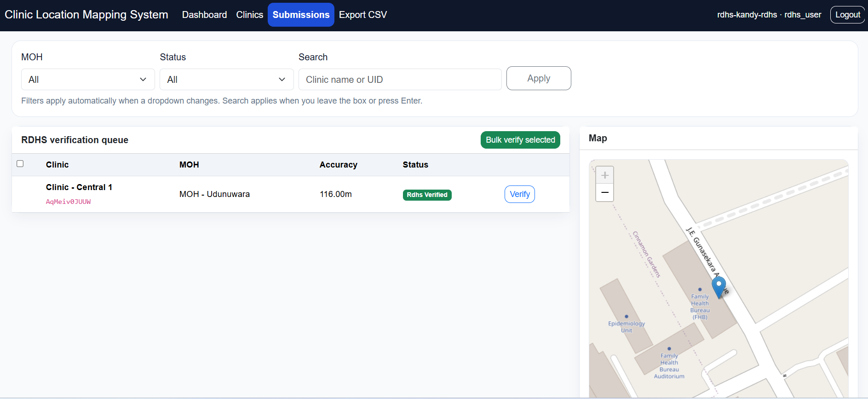Image resolution: width=868 pixels, height=399 pixels.
Task: Select the Submissions tab
Action: coord(301,15)
